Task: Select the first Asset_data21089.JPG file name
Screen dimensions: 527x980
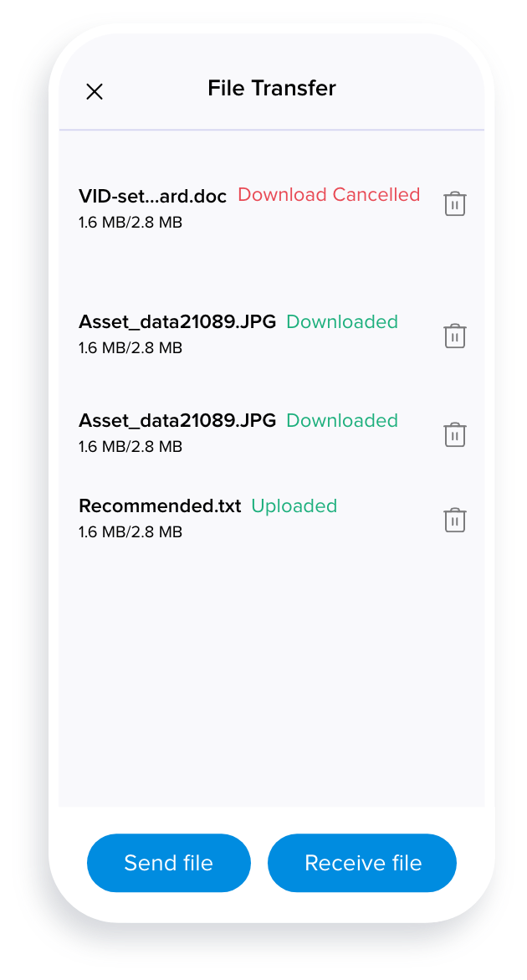Action: (177, 322)
